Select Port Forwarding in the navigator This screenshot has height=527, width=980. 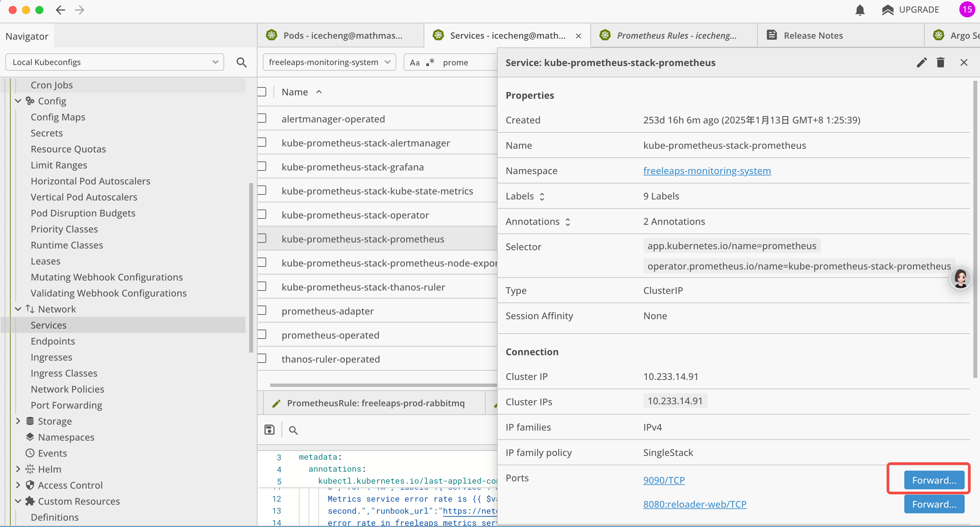click(x=66, y=405)
